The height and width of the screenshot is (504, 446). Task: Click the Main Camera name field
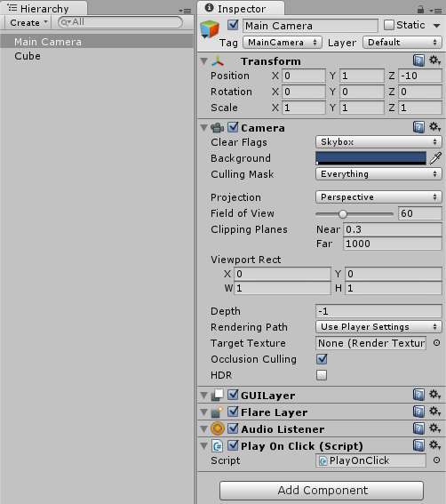(310, 26)
